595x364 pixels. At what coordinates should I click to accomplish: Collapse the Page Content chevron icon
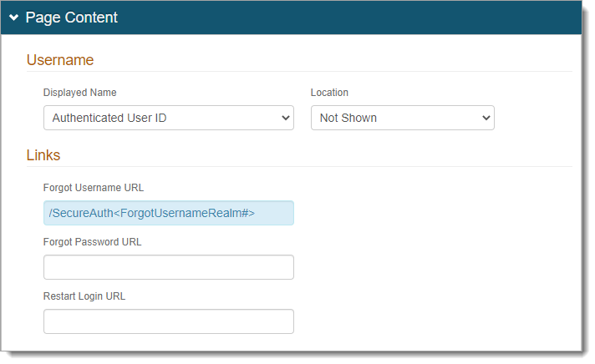pos(14,18)
